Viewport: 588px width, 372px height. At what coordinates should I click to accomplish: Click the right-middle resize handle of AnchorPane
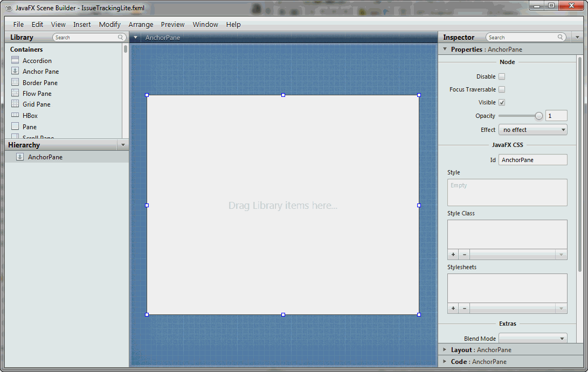click(x=419, y=205)
